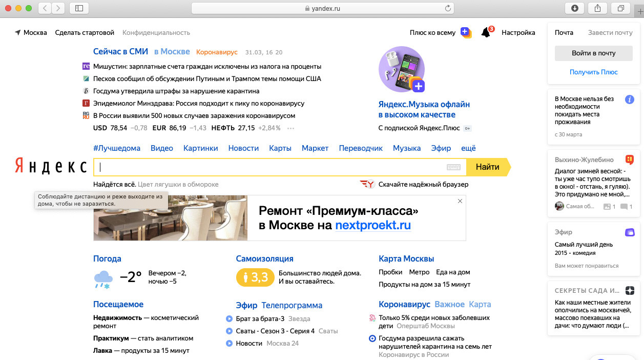
Task: Open the Еда на дом link
Action: pyautogui.click(x=453, y=272)
